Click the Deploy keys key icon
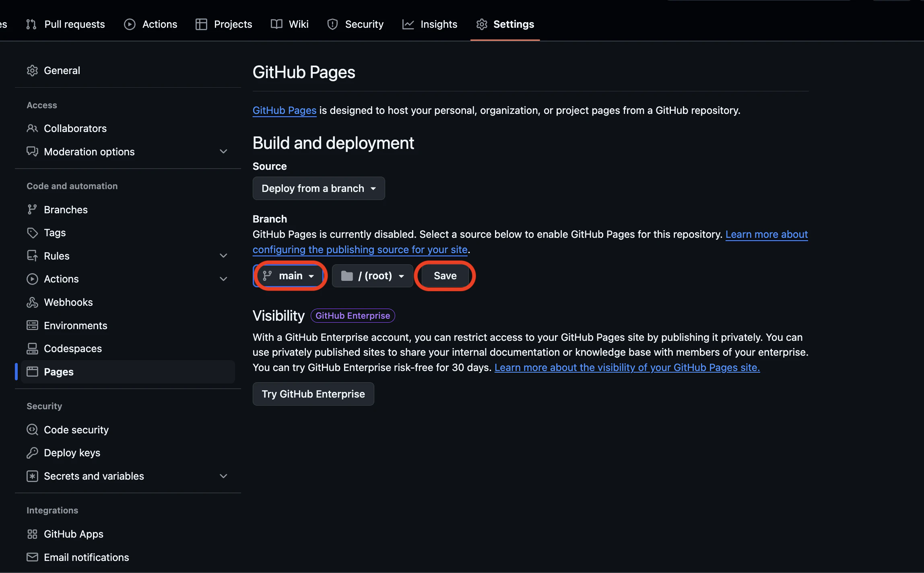This screenshot has height=573, width=924. pyautogui.click(x=32, y=453)
